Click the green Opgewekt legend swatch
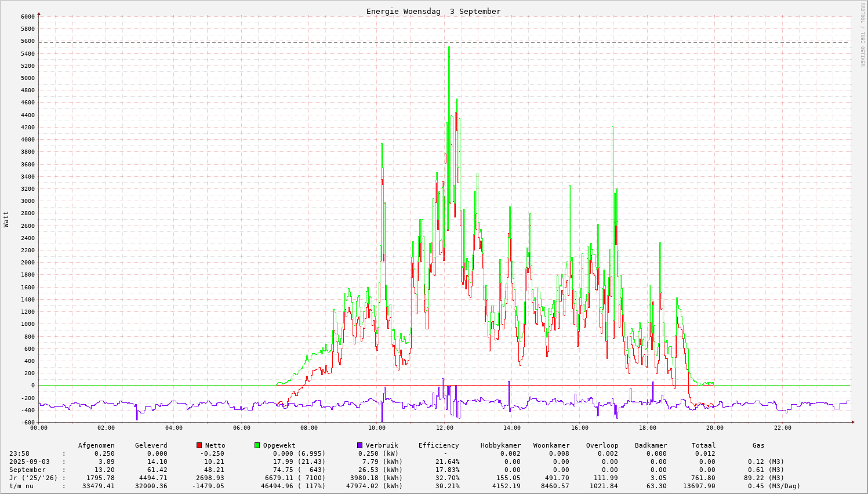 [257, 445]
